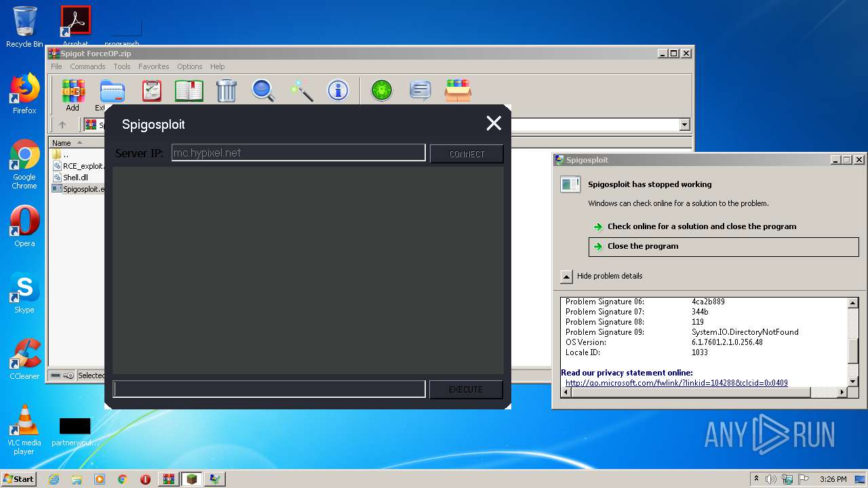Click the WinRAR Delete trash can icon

(226, 91)
